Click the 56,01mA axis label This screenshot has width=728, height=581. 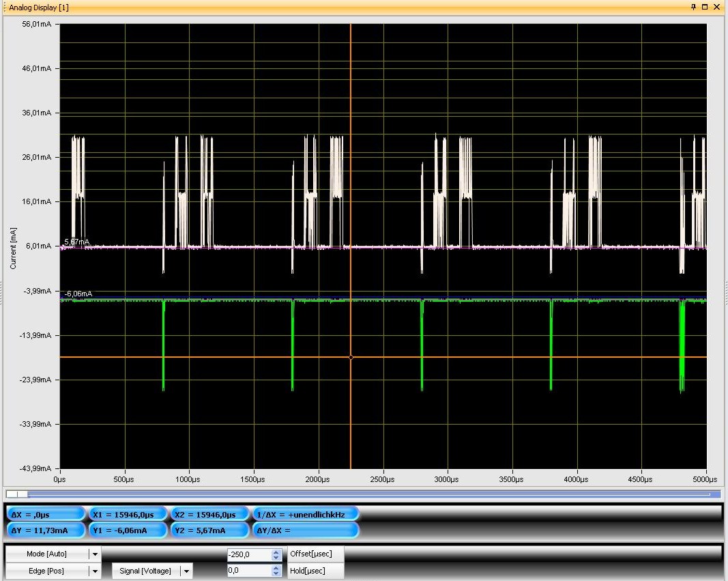pos(37,24)
